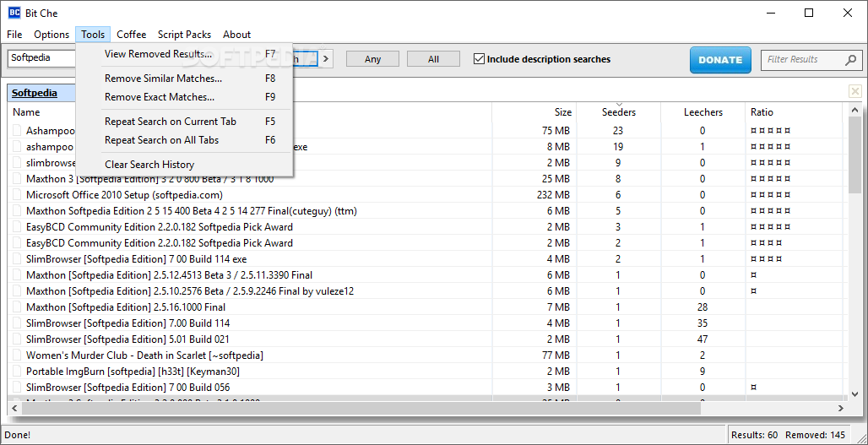Click horizontal scrollbar left arrow

pyautogui.click(x=14, y=408)
